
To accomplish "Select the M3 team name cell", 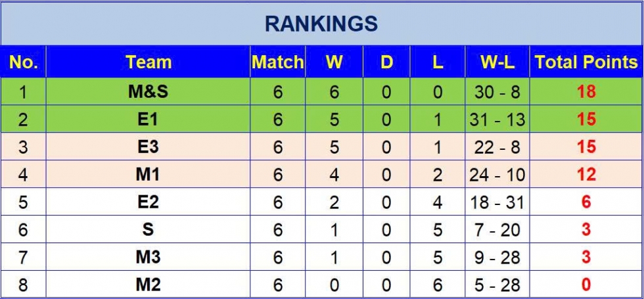I will [x=149, y=258].
